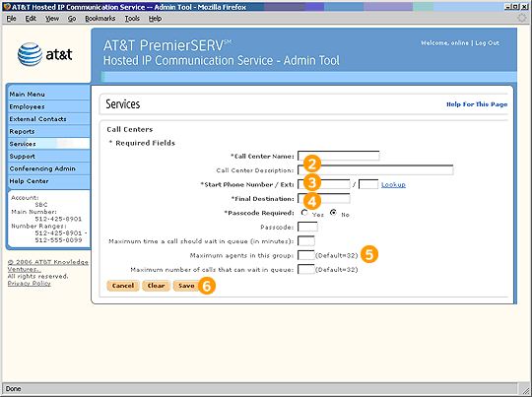Open Conferencing Admin in sidebar
Image resolution: width=532 pixels, height=397 pixels.
(49, 168)
